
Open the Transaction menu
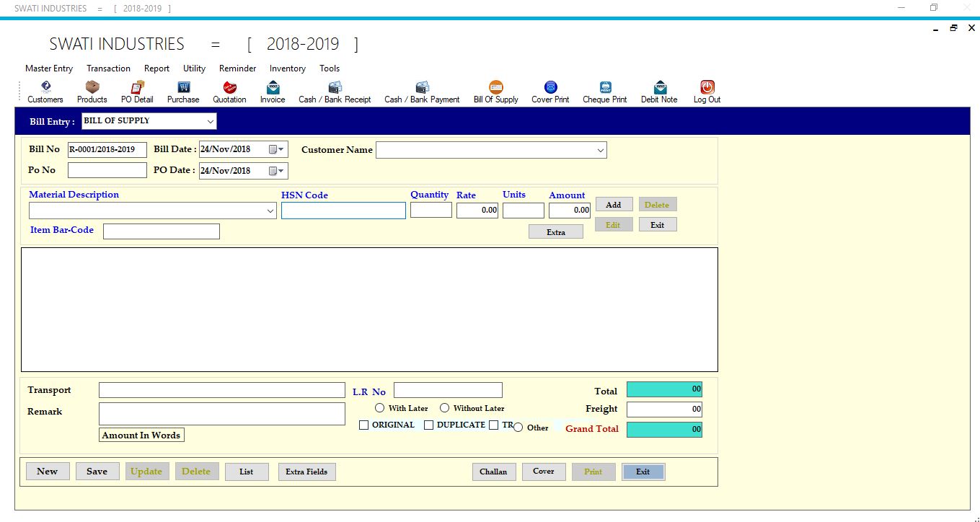click(108, 68)
